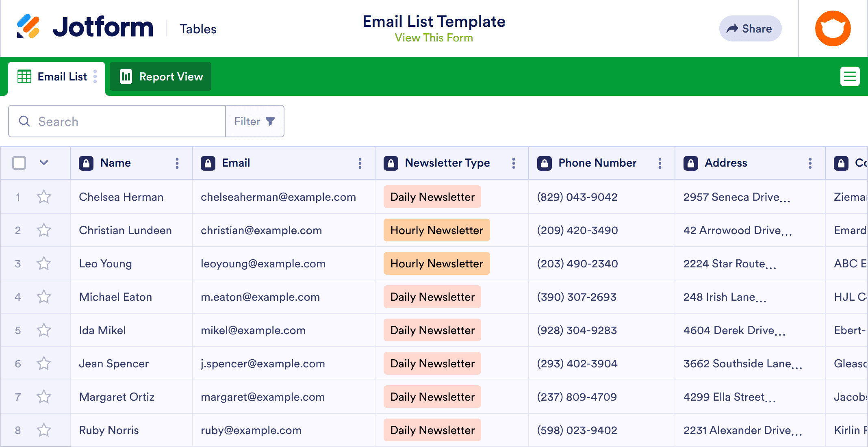Open the hamburger menu in the green toolbar
This screenshot has width=868, height=447.
[850, 76]
